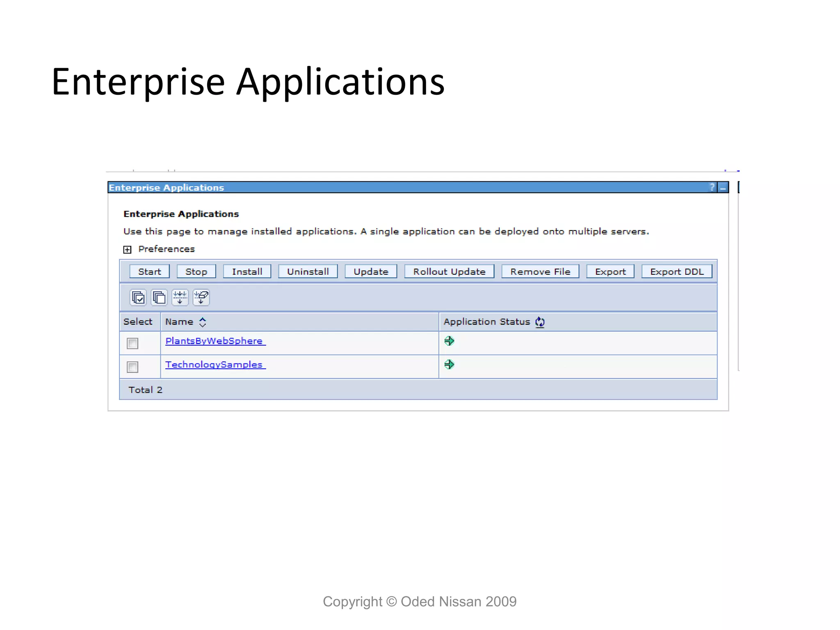Show the filter view icon
The width and height of the screenshot is (840, 630).
(x=180, y=297)
